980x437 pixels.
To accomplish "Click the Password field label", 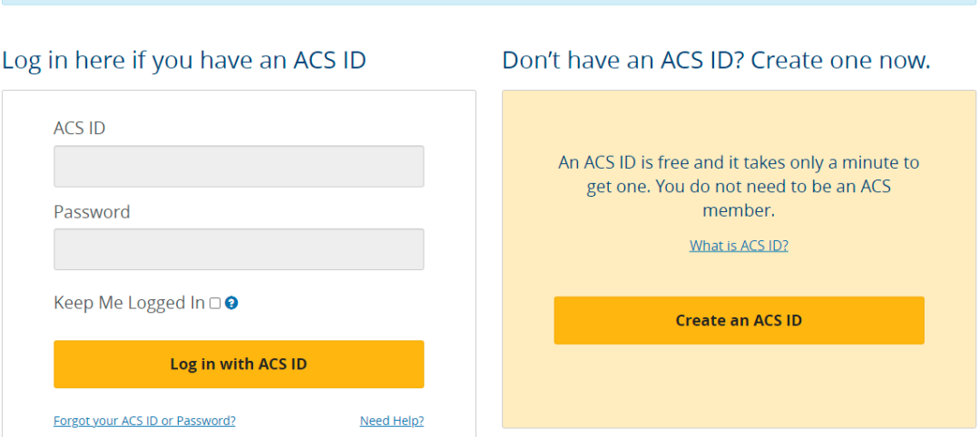I will click(x=92, y=212).
